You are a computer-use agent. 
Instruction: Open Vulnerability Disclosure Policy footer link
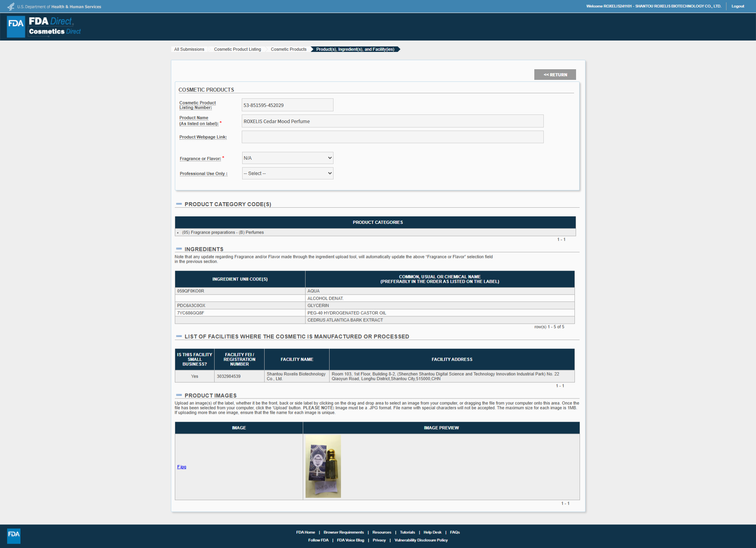tap(421, 540)
